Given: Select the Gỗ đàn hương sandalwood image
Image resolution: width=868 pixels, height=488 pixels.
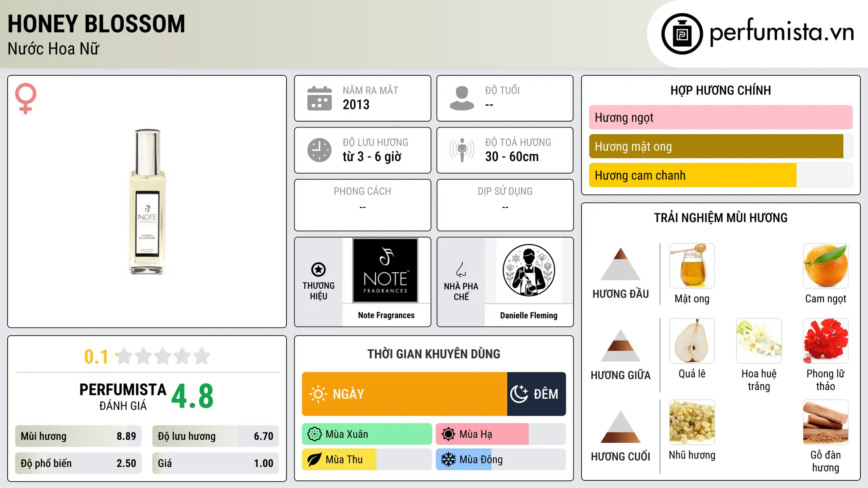Looking at the screenshot, I should click(826, 422).
